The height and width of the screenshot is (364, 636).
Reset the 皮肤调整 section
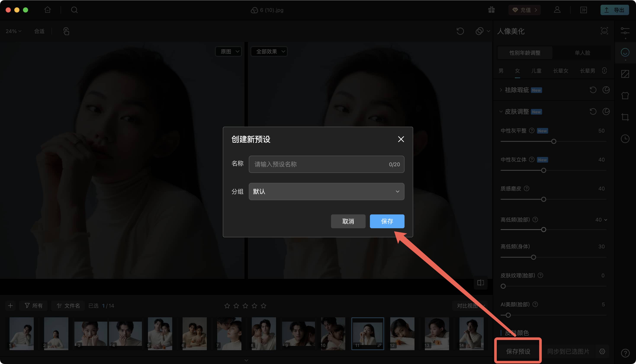(x=593, y=112)
